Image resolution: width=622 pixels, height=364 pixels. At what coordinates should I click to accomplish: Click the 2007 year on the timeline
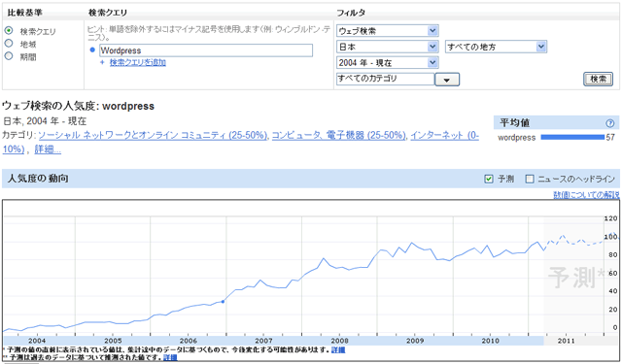tap(263, 341)
